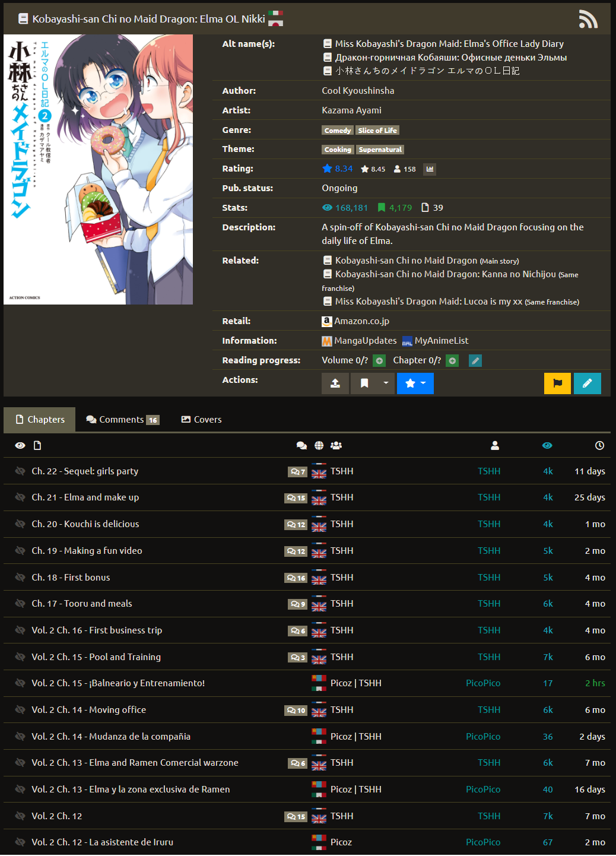This screenshot has height=856, width=616.
Task: Toggle read marker for Pool and Training
Action: [20, 657]
